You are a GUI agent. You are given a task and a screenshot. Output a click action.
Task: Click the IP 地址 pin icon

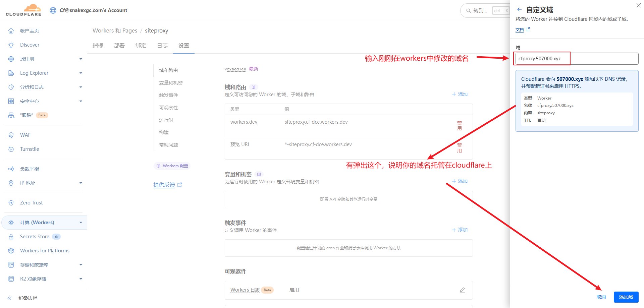[x=11, y=183]
